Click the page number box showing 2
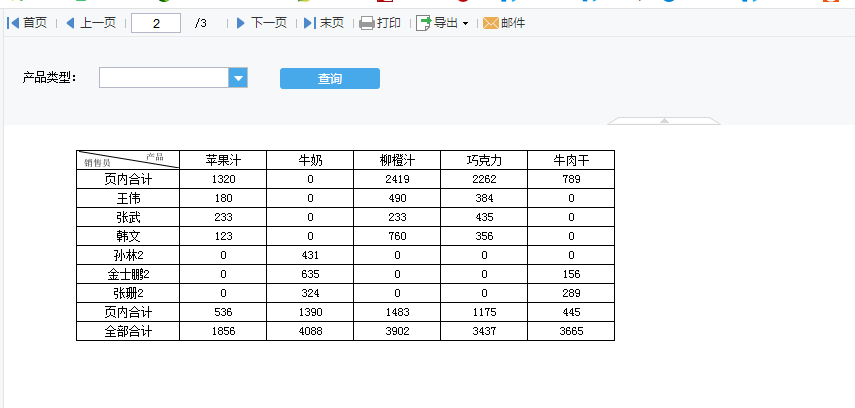The width and height of the screenshot is (855, 408). pyautogui.click(x=156, y=23)
